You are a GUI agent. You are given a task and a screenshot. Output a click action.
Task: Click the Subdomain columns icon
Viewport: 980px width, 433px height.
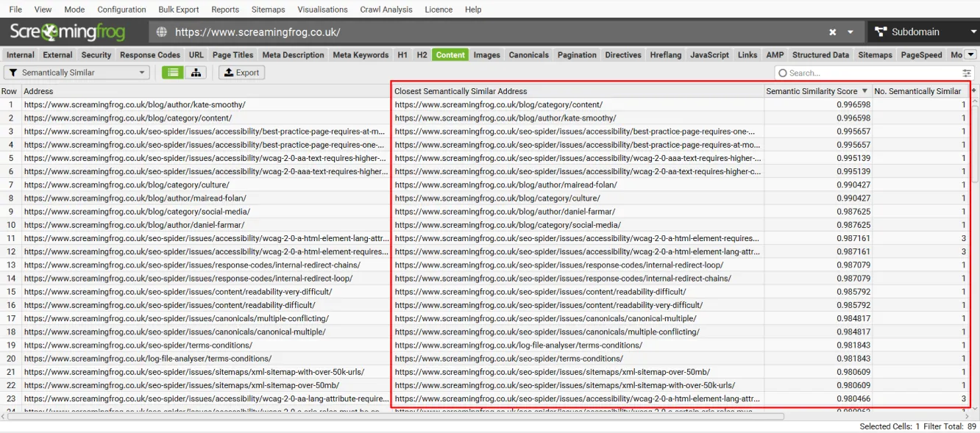[x=881, y=32]
